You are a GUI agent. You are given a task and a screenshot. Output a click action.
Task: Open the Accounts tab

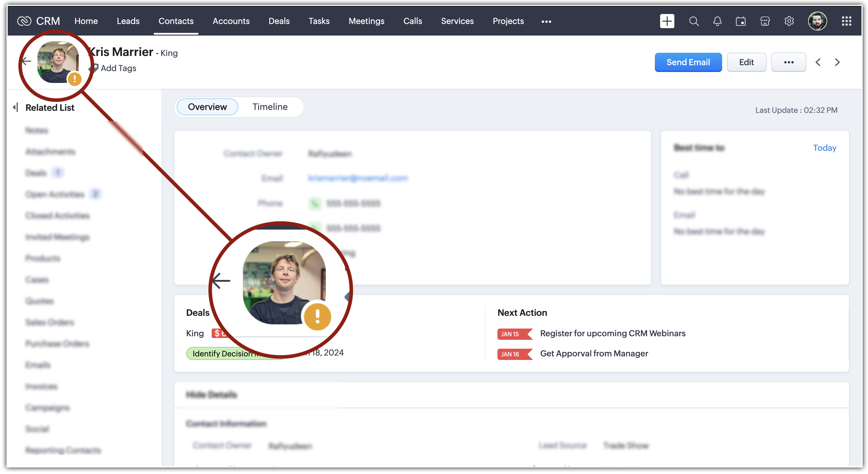point(231,21)
